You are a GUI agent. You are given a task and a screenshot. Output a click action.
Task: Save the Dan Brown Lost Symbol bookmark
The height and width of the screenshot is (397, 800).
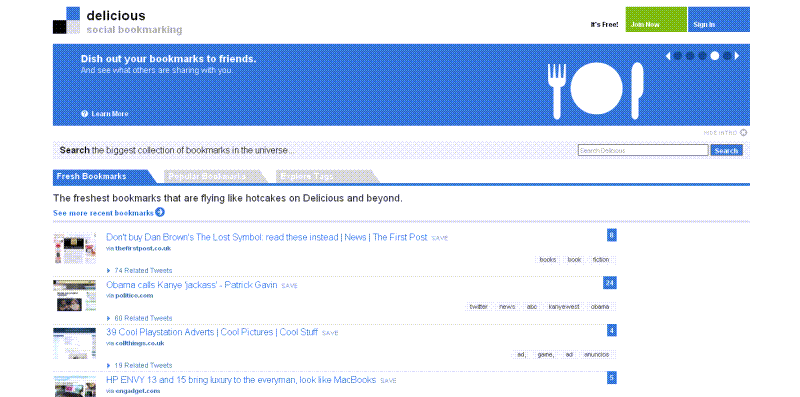pos(439,238)
